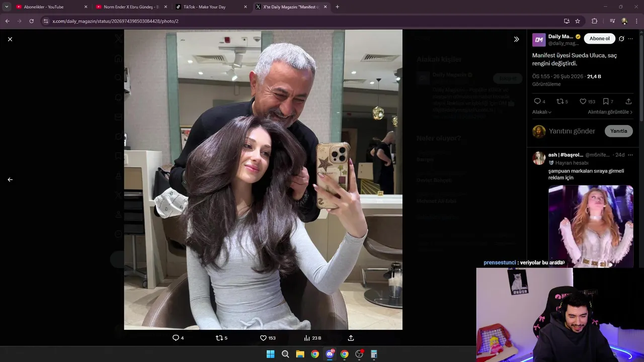
Task: Click the repost icon with 5 in side panel
Action: click(x=562, y=102)
